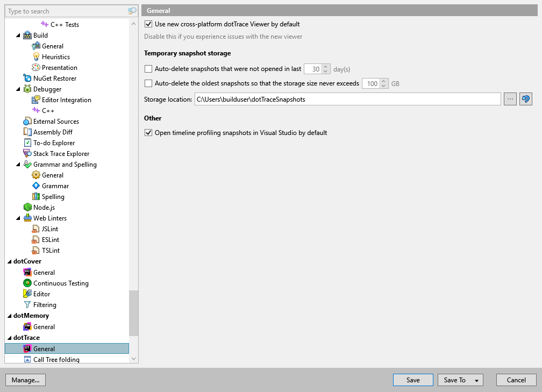This screenshot has height=392, width=542.
Task: Click the Spelling books icon
Action: click(x=36, y=196)
